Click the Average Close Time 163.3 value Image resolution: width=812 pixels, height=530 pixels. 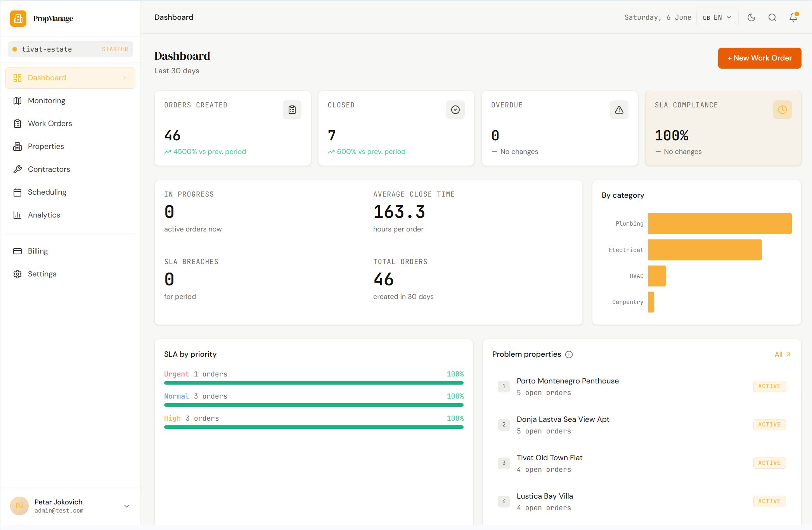pos(399,212)
